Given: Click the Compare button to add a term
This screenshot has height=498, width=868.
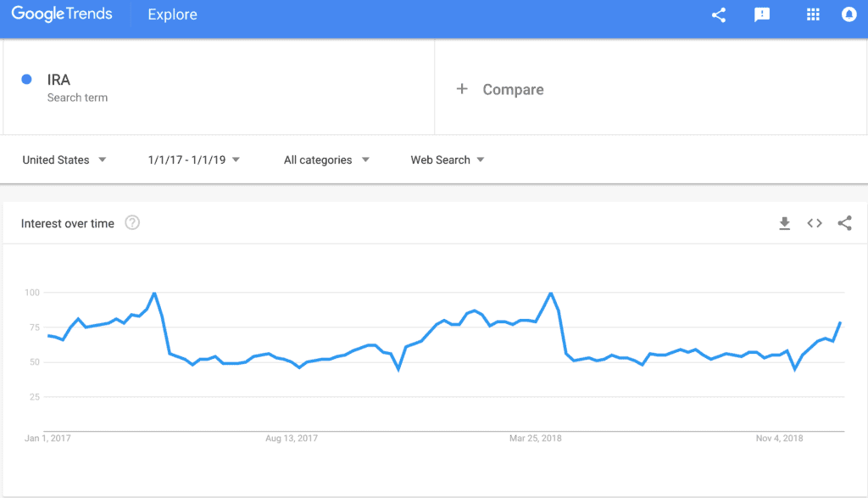Looking at the screenshot, I should (500, 89).
